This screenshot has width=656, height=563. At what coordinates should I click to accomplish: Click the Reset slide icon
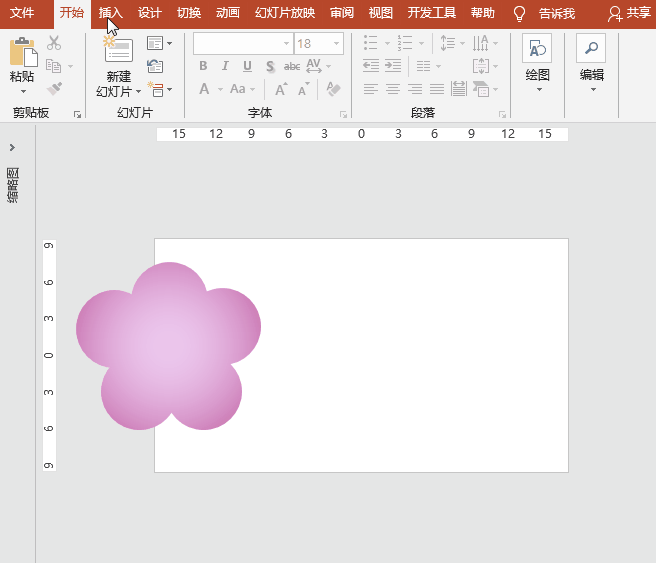point(155,66)
